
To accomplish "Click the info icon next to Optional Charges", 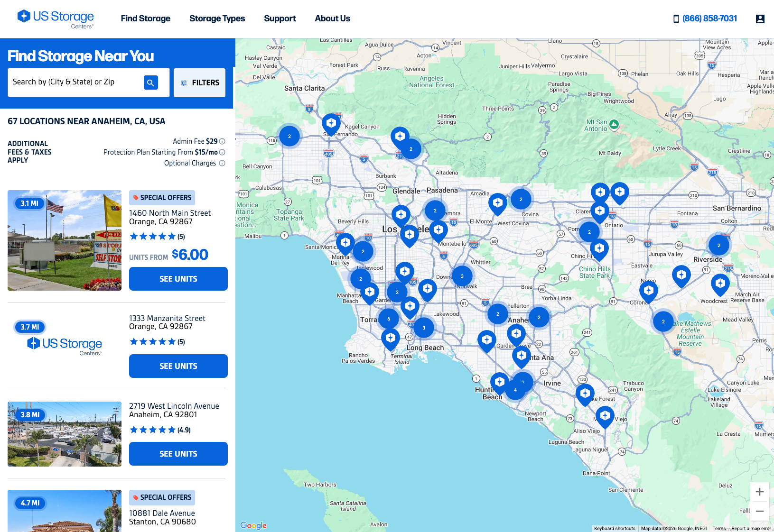I will [222, 163].
